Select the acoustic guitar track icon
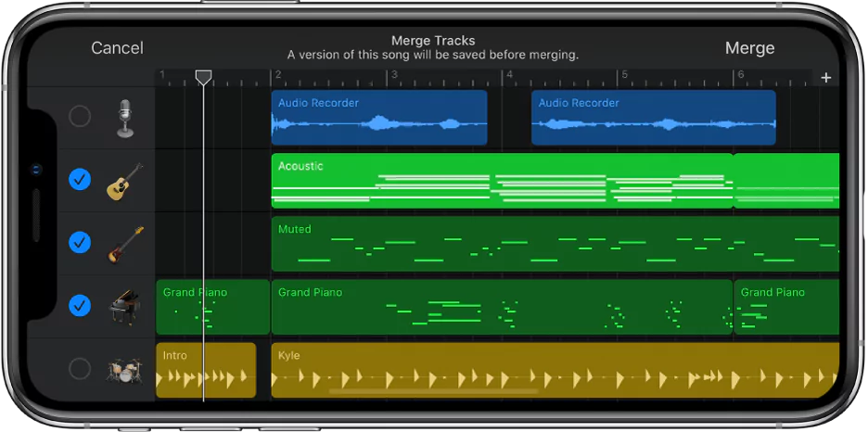The height and width of the screenshot is (432, 868). [124, 181]
